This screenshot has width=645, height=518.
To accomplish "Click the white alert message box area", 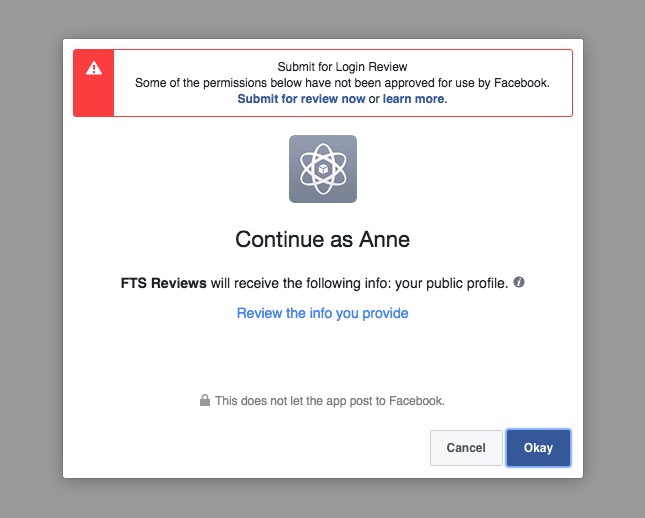I will tap(343, 83).
